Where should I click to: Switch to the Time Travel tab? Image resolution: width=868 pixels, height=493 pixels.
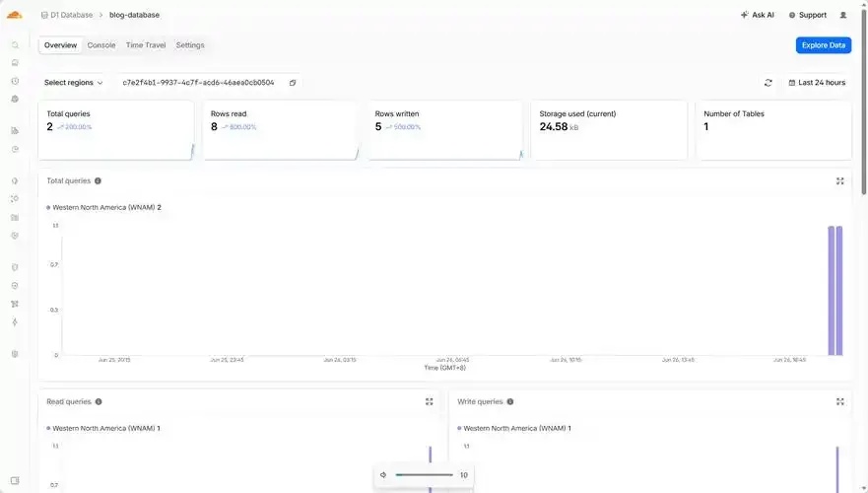coord(146,45)
